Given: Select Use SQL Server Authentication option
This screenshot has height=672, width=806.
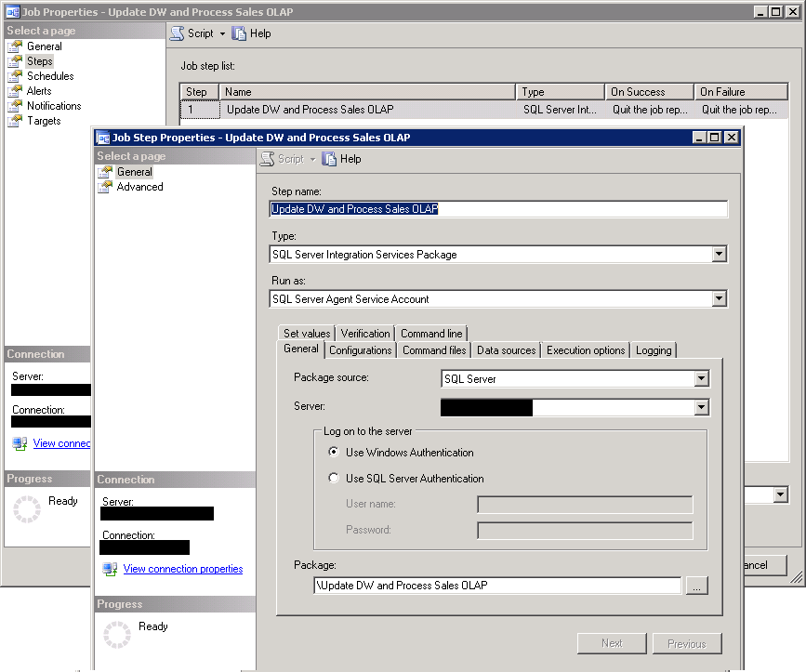Looking at the screenshot, I should tap(334, 479).
